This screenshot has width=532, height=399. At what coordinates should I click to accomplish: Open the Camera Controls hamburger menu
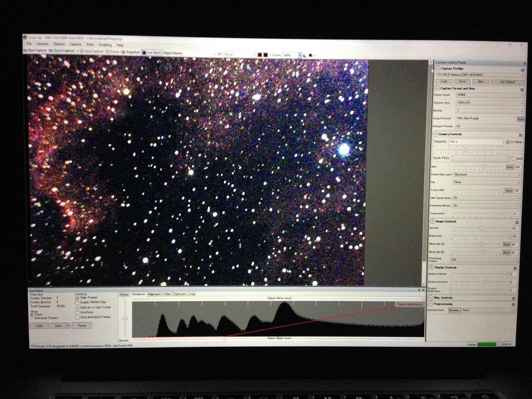click(x=521, y=135)
